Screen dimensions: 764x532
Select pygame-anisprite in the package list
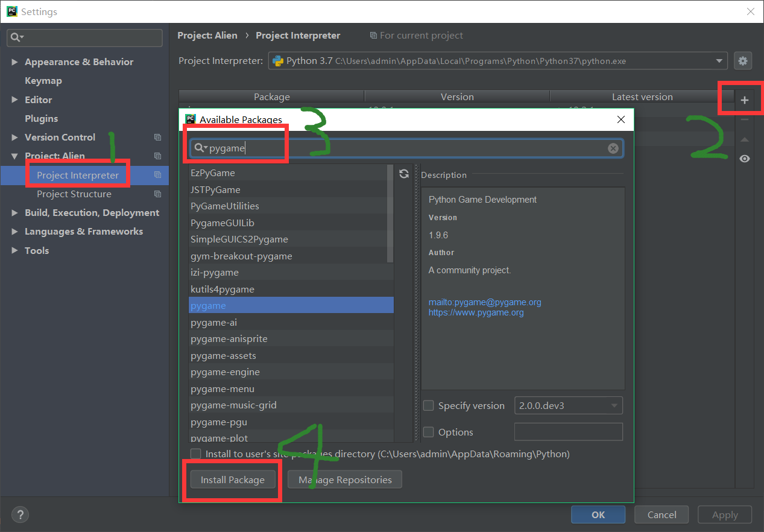[291, 339]
